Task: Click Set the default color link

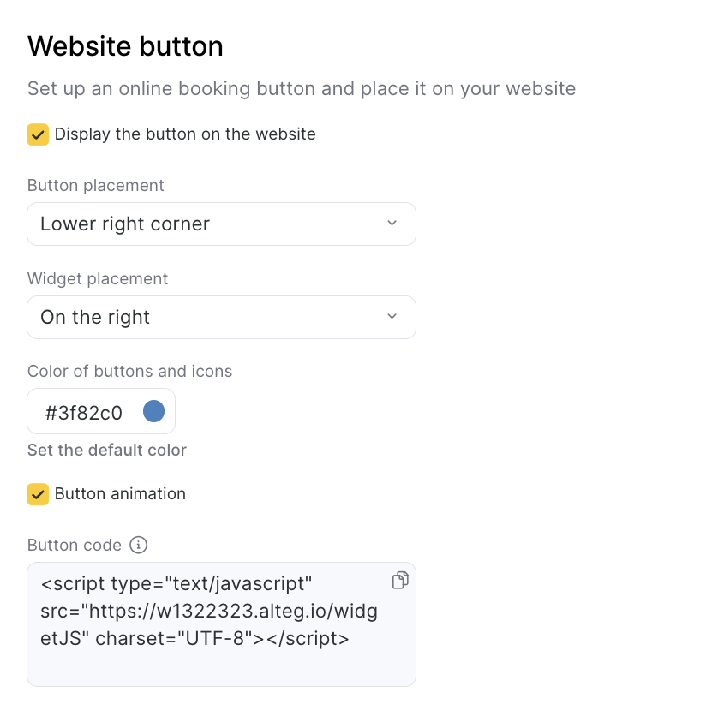Action: coord(107,451)
